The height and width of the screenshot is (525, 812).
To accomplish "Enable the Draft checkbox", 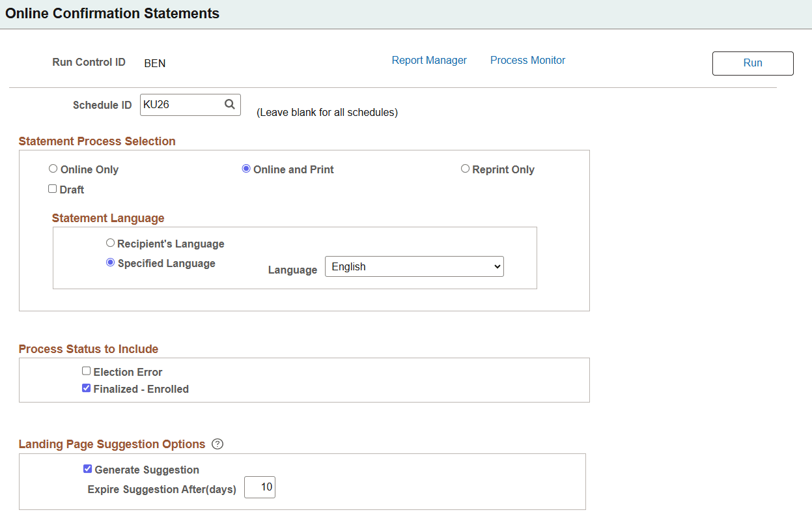I will [x=53, y=189].
